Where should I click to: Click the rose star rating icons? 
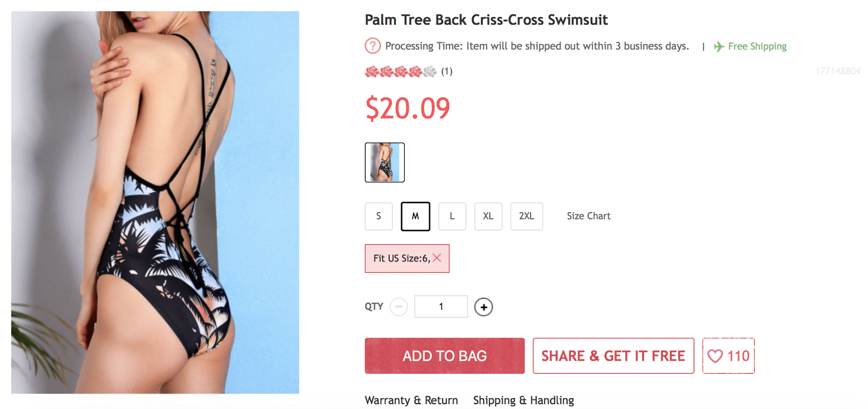click(x=400, y=72)
